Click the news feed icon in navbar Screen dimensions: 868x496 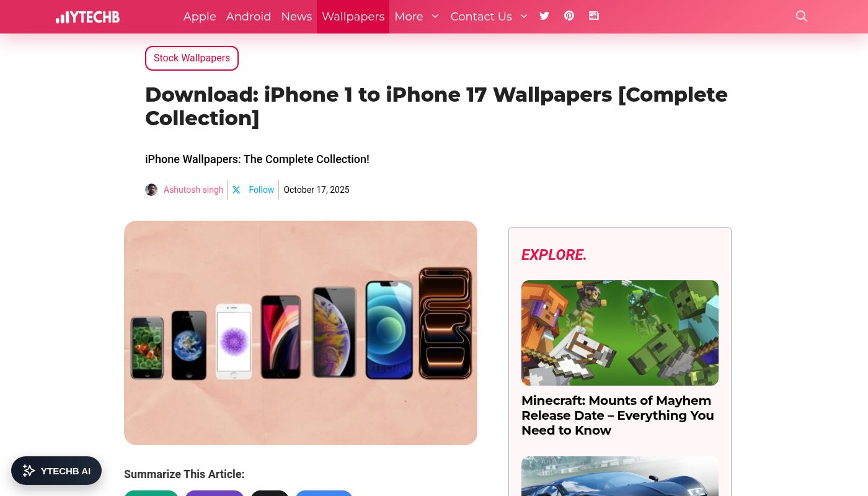coord(594,16)
